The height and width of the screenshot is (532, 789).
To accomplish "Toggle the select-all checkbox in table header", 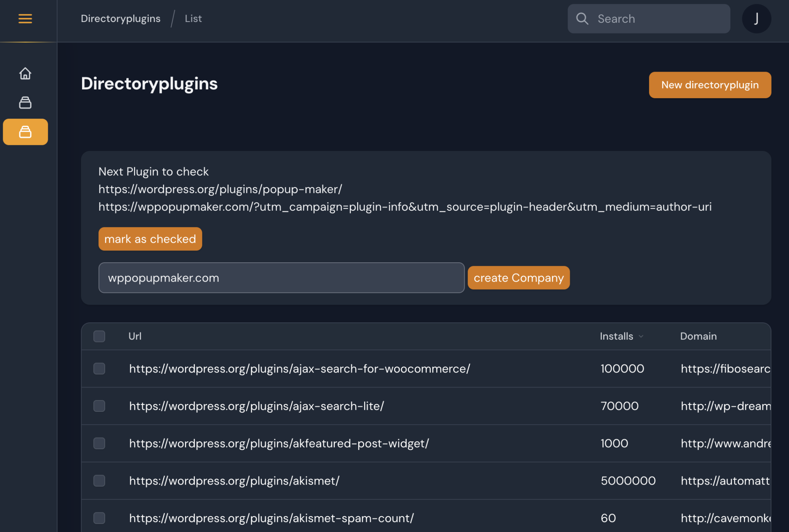I will pyautogui.click(x=99, y=336).
